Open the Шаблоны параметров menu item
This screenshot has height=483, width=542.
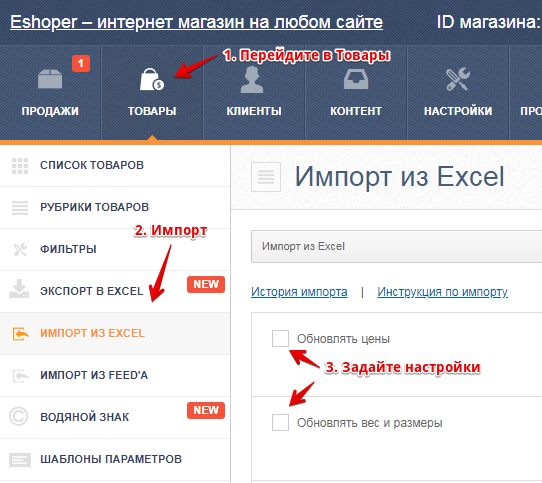point(115,459)
